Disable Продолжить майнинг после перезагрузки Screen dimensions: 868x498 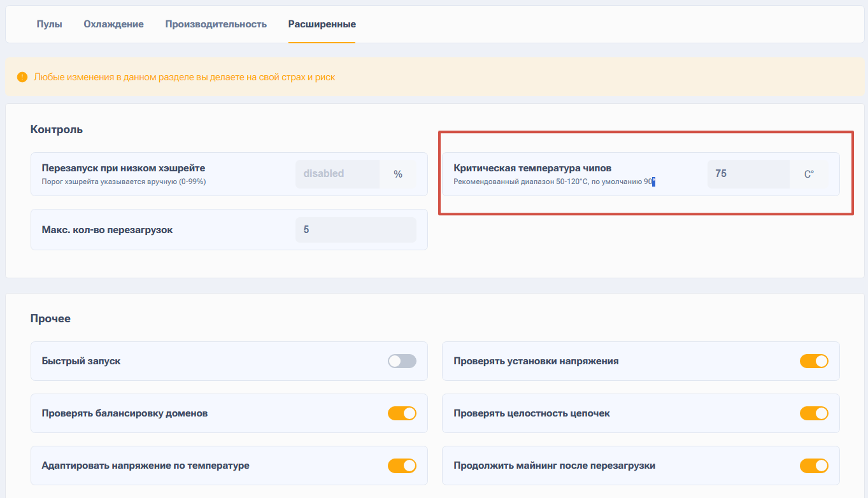(814, 466)
